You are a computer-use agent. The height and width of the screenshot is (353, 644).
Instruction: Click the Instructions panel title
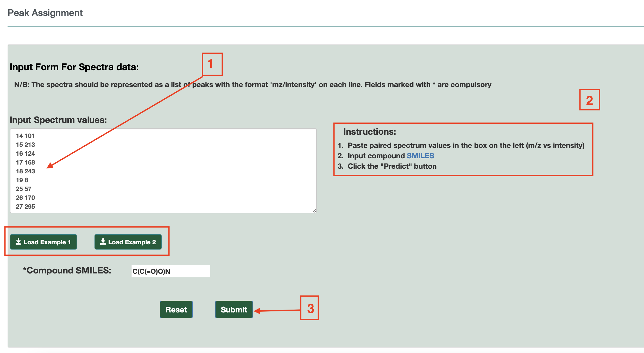tap(369, 131)
